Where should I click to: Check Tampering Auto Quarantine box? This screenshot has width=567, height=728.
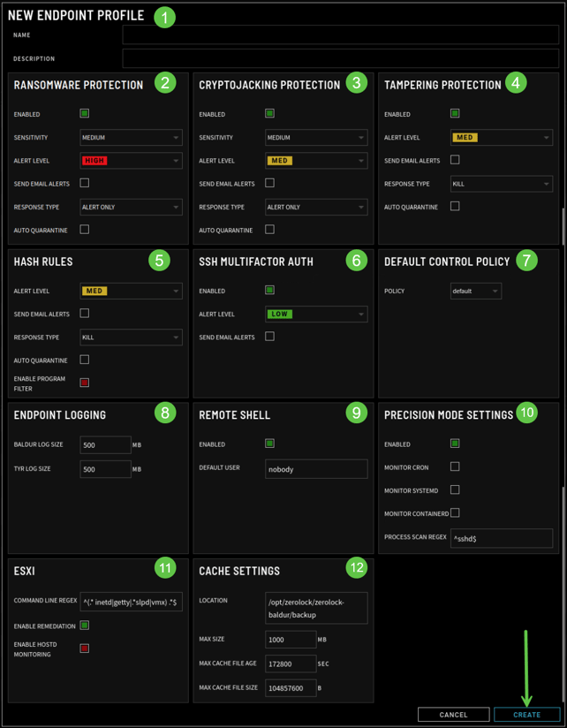point(455,206)
